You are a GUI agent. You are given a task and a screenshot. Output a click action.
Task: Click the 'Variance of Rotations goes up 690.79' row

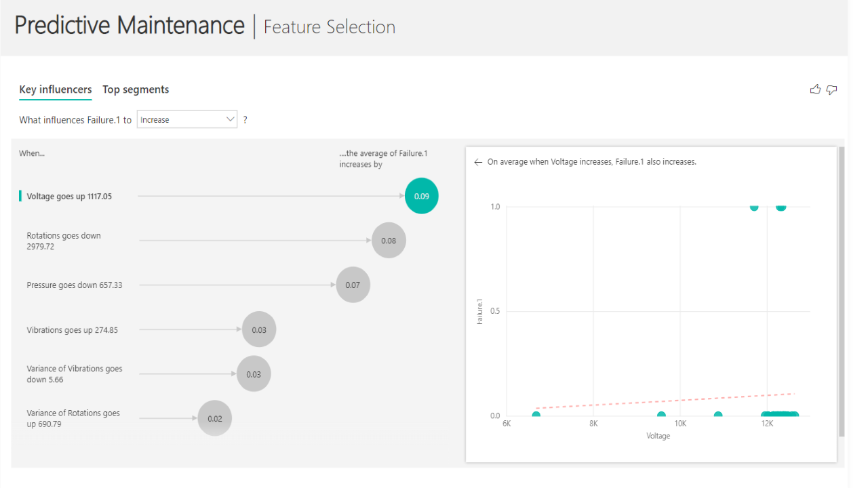point(73,418)
